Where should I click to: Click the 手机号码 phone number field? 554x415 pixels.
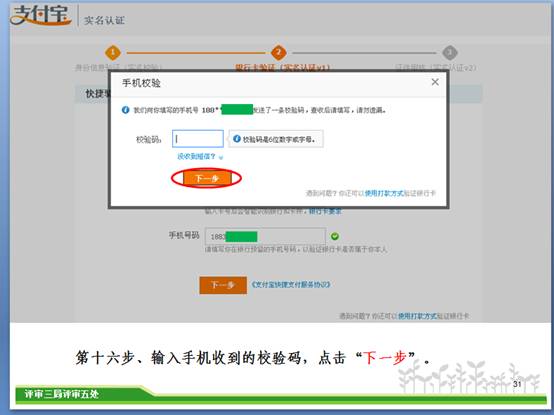pyautogui.click(x=265, y=236)
